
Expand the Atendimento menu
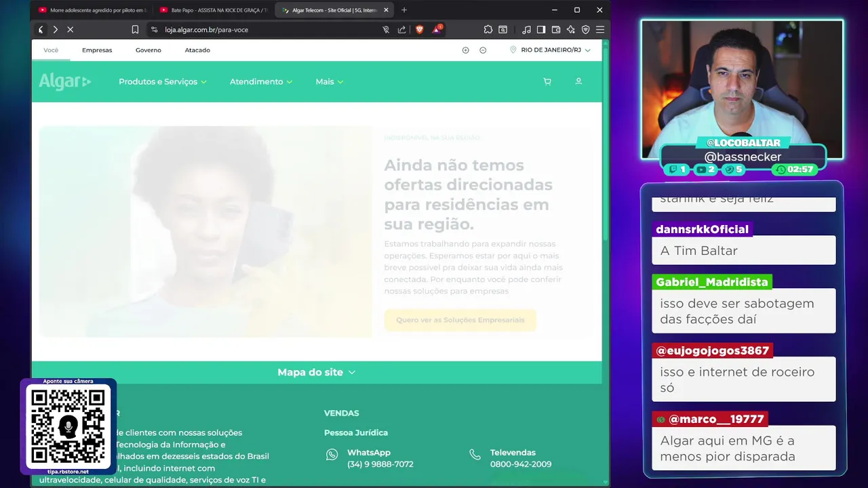(261, 81)
